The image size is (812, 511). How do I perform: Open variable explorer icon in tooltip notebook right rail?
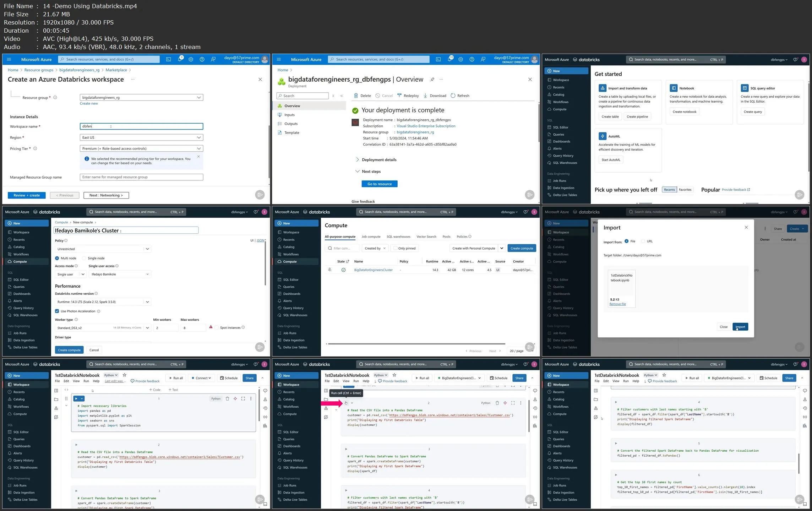click(535, 417)
